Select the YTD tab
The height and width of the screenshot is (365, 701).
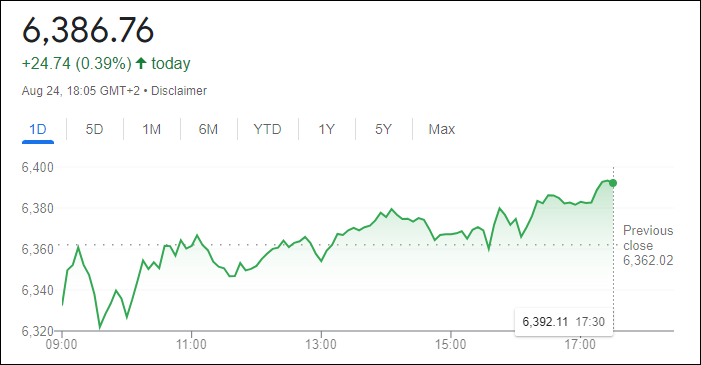(x=267, y=129)
